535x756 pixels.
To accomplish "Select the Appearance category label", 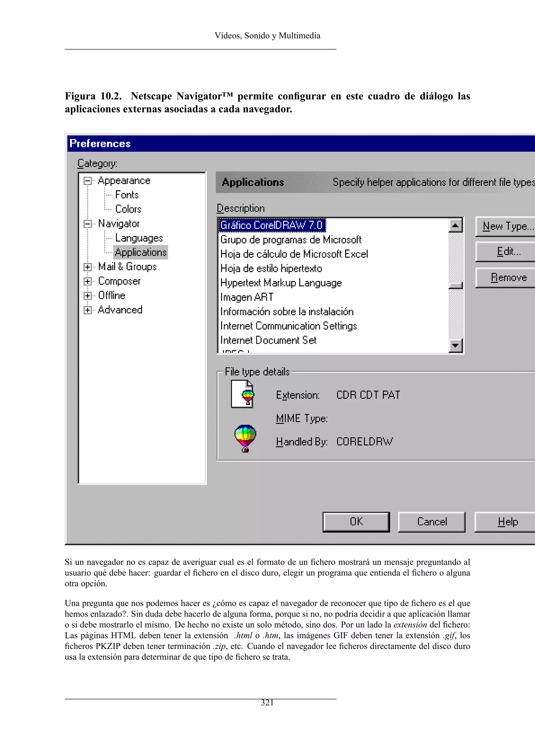I will [124, 181].
